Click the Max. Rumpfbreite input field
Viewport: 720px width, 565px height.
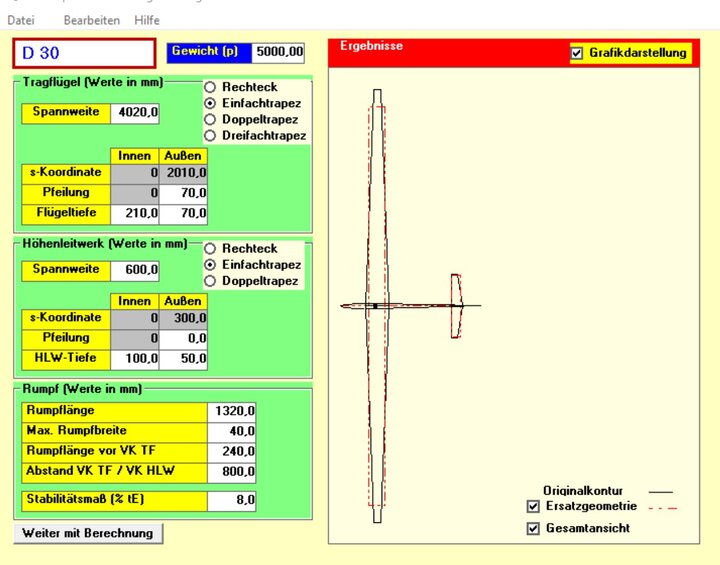pyautogui.click(x=234, y=431)
